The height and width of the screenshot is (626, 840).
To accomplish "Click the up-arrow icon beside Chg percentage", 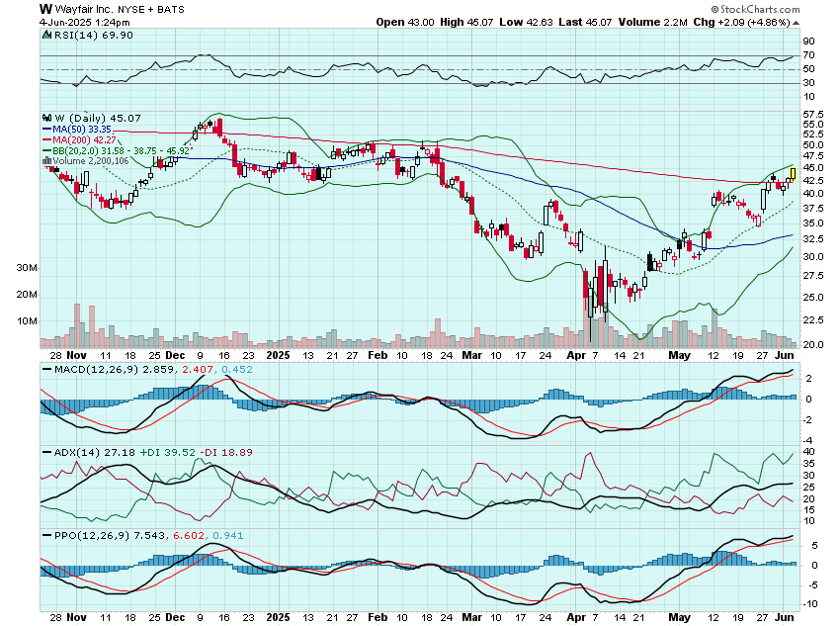I will 797,23.
